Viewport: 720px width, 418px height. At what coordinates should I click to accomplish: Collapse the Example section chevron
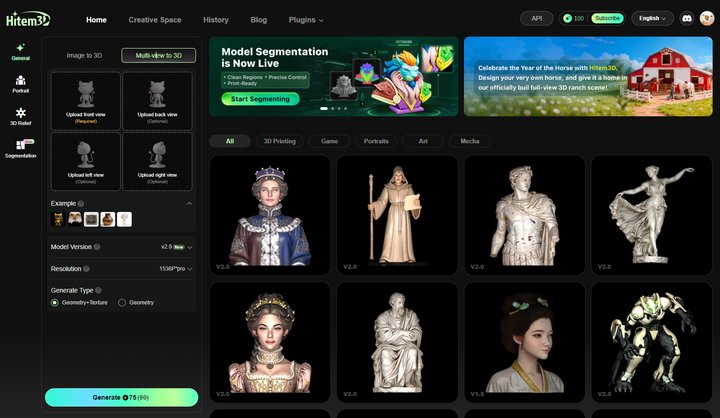pos(189,203)
